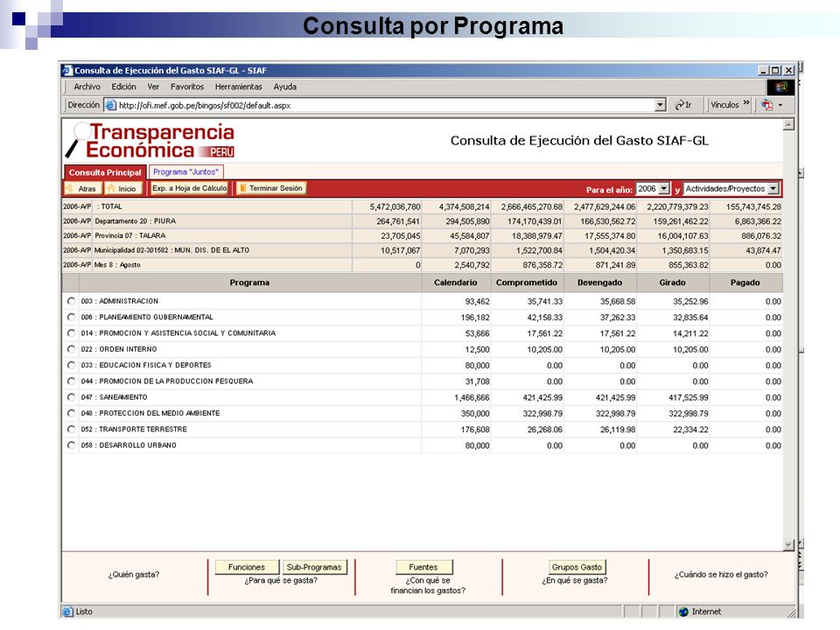
Task: Choose radio button for 022 : ORDEN INTERNO
Action: 71,349
